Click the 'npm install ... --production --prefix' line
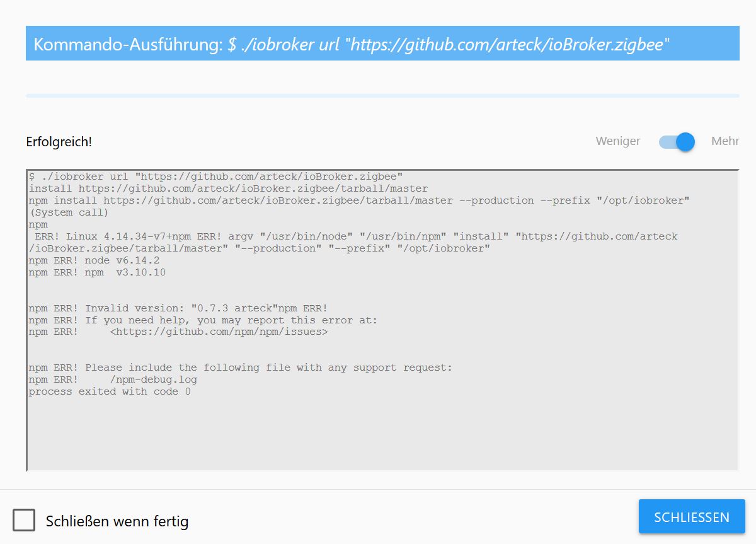The image size is (756, 544). [x=359, y=200]
